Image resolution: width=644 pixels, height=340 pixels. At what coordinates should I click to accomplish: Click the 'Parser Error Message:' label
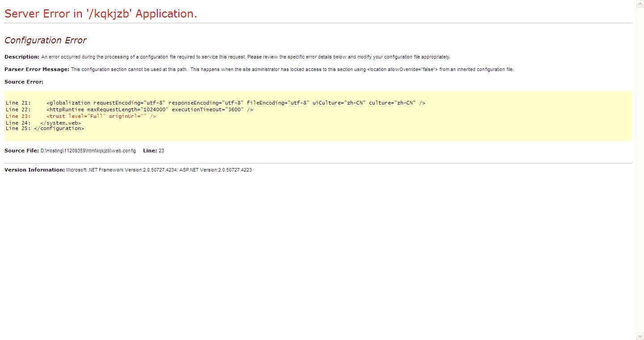(x=37, y=69)
